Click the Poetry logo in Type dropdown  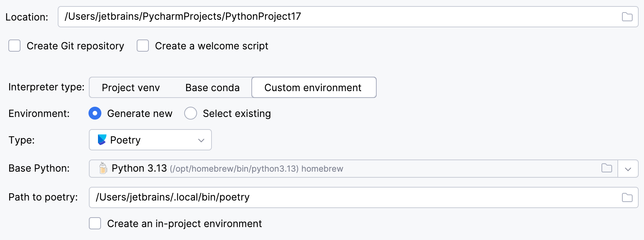(x=102, y=140)
